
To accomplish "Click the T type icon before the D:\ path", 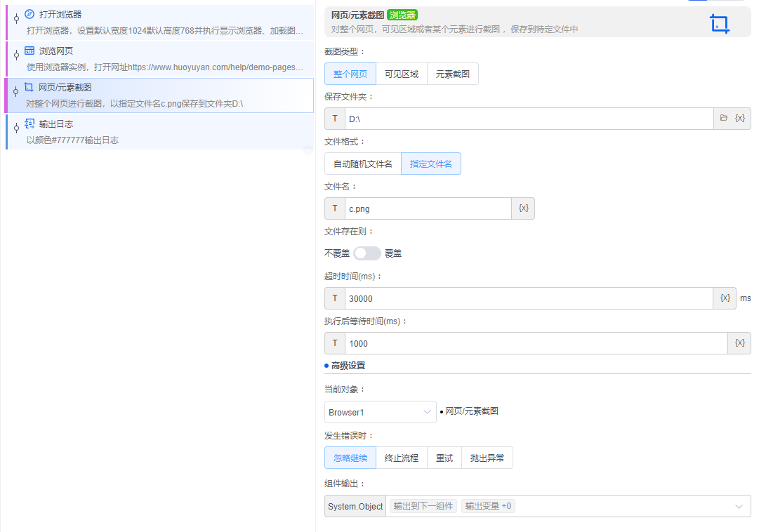I will tap(335, 119).
